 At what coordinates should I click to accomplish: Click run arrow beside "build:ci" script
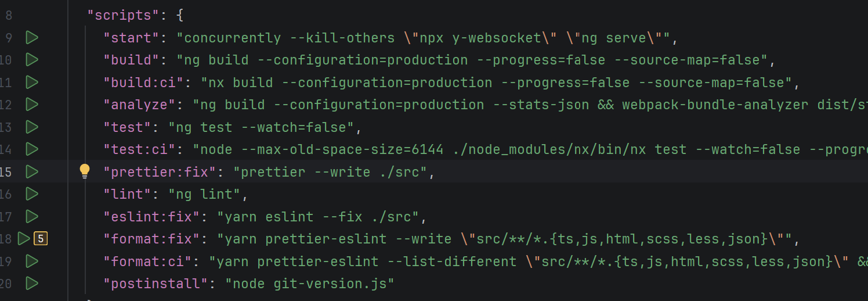click(x=32, y=83)
